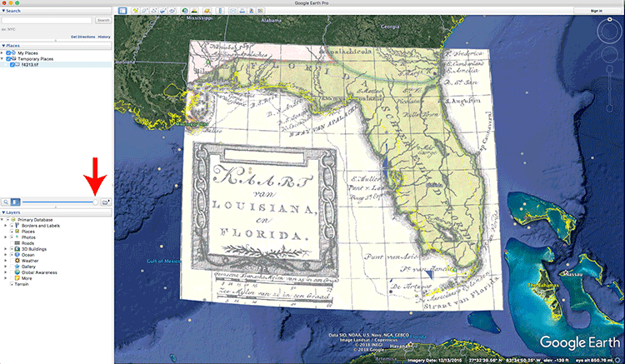The image size is (625, 364).
Task: Select the f4213.tif overlay row
Action: 56,64
